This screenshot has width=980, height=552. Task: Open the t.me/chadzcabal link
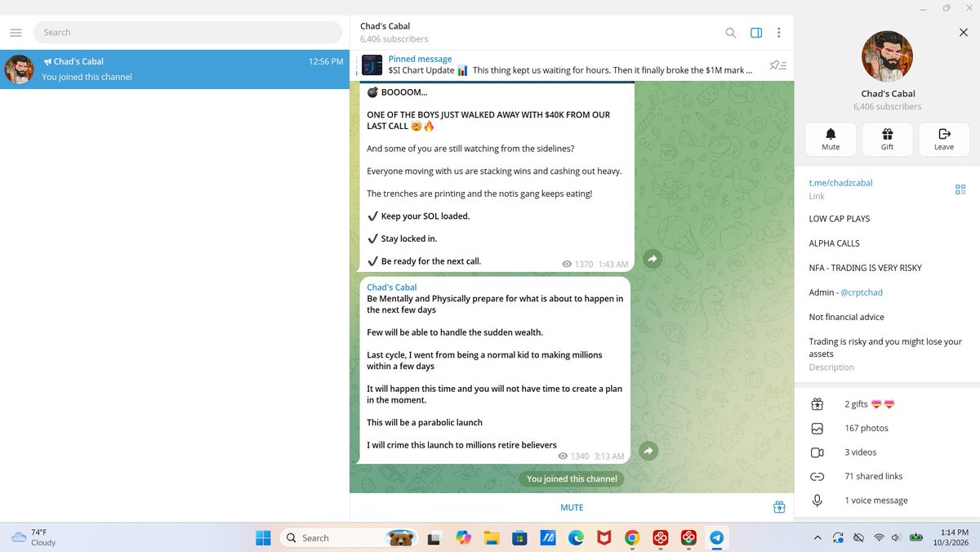click(x=840, y=183)
